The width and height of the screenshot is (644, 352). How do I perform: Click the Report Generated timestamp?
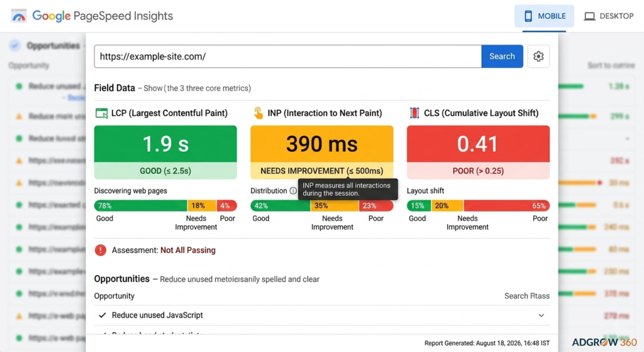(487, 343)
